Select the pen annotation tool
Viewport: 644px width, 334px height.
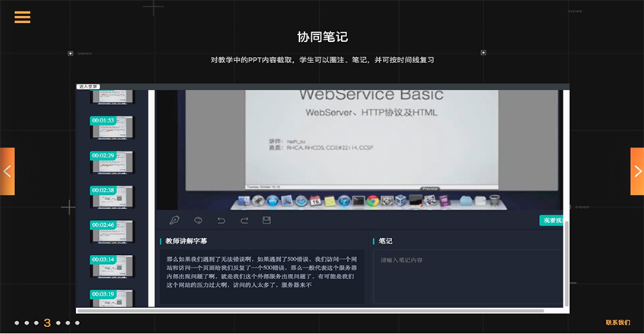174,221
